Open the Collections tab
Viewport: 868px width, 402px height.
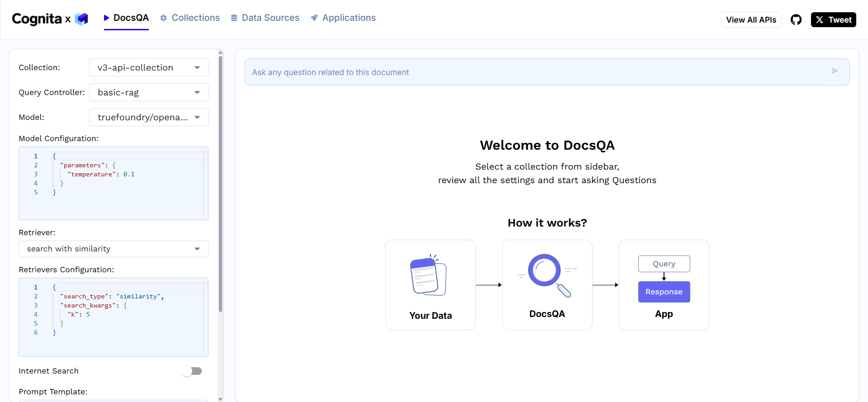tap(190, 18)
